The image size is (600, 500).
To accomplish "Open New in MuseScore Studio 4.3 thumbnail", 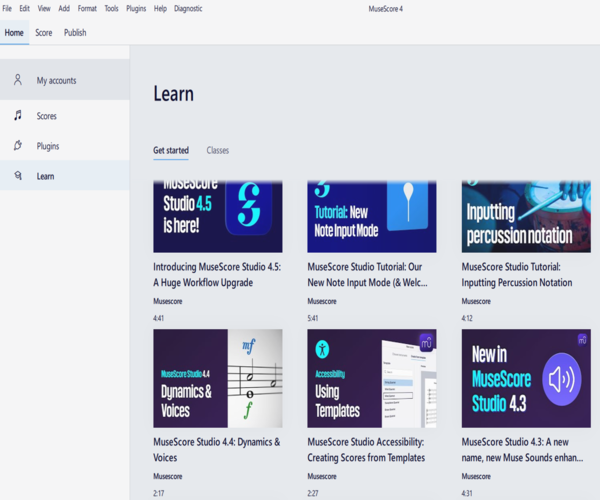I will pyautogui.click(x=526, y=378).
